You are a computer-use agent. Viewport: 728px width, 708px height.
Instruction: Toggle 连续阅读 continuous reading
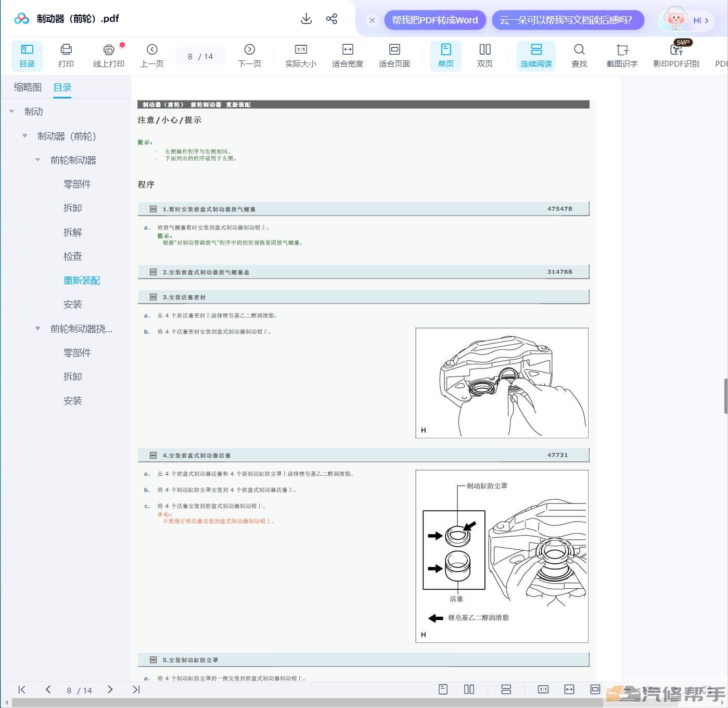[x=536, y=56]
